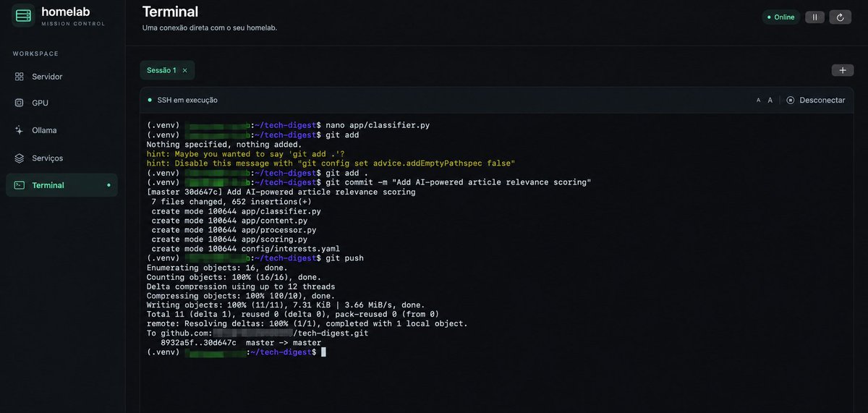Click Desconectar to end SSH session
The image size is (868, 413).
tap(816, 101)
